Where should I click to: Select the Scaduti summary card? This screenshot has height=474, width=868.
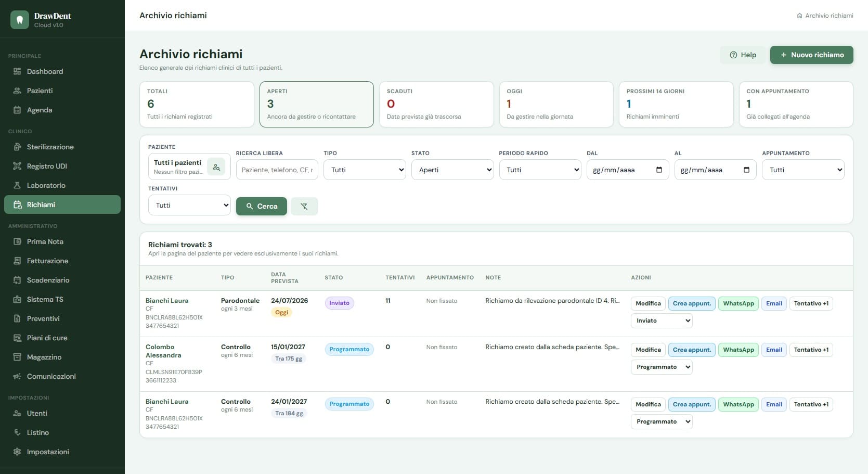[436, 104]
